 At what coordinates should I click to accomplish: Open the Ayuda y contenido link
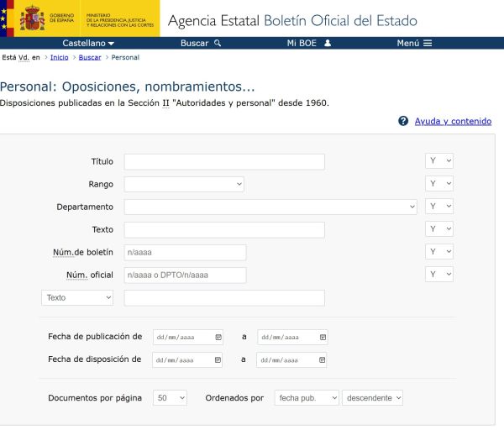453,121
